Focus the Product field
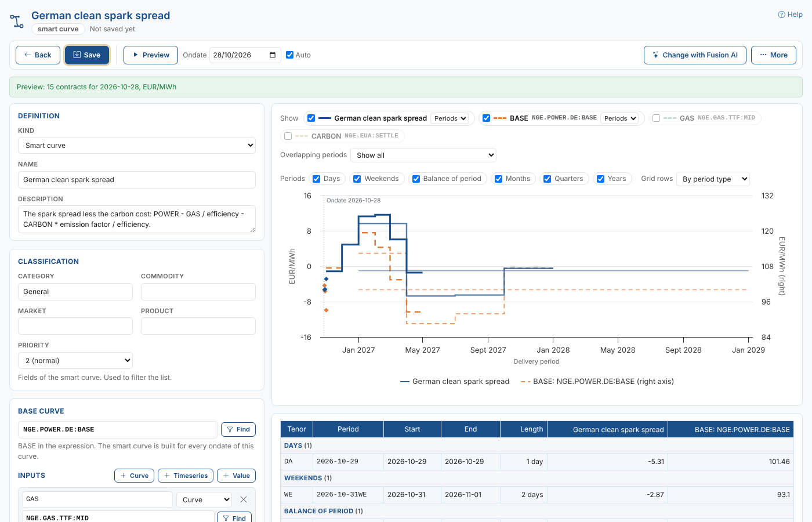 pos(198,326)
